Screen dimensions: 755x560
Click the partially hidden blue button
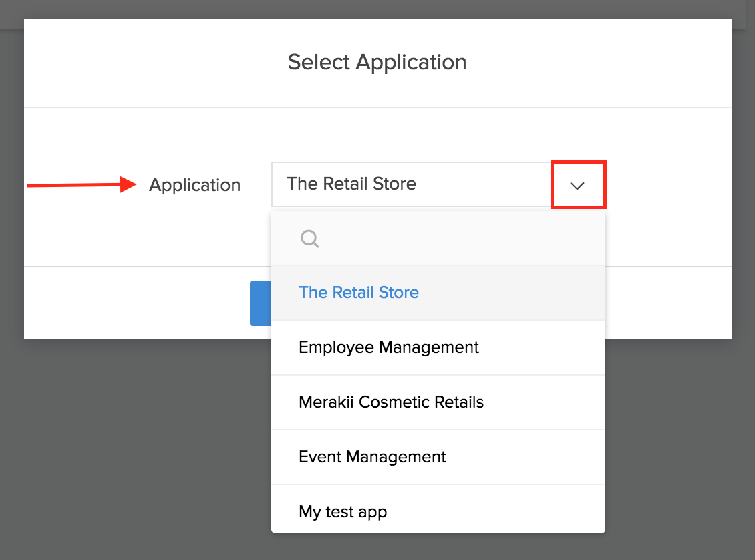[260, 303]
